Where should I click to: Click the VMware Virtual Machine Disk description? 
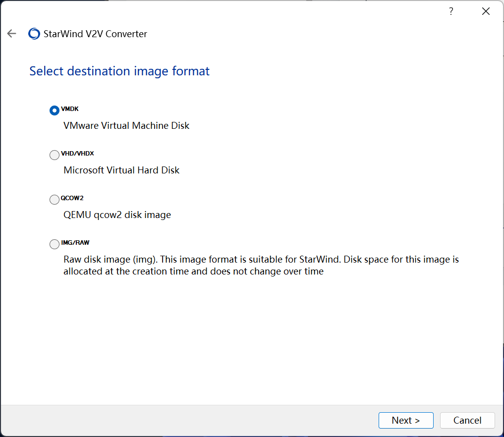(126, 126)
